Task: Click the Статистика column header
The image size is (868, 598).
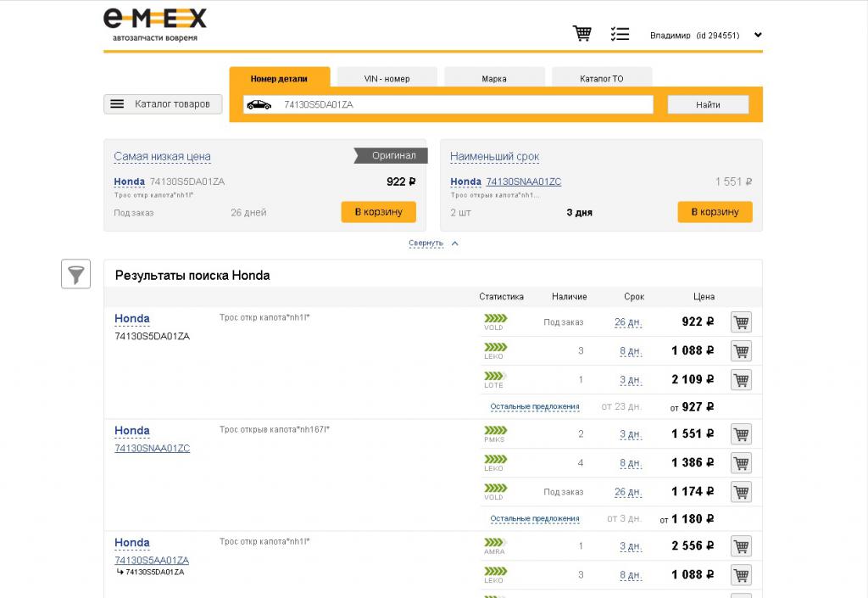Action: [501, 297]
